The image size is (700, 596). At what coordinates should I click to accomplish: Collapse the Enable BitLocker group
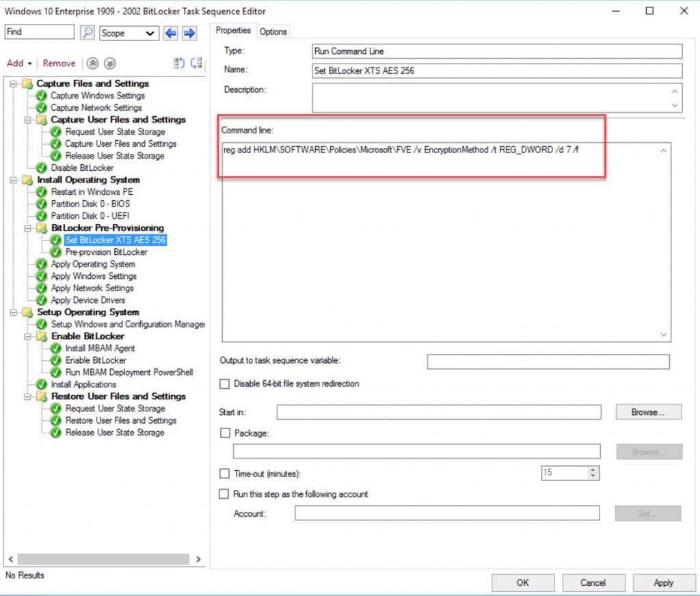tap(27, 337)
